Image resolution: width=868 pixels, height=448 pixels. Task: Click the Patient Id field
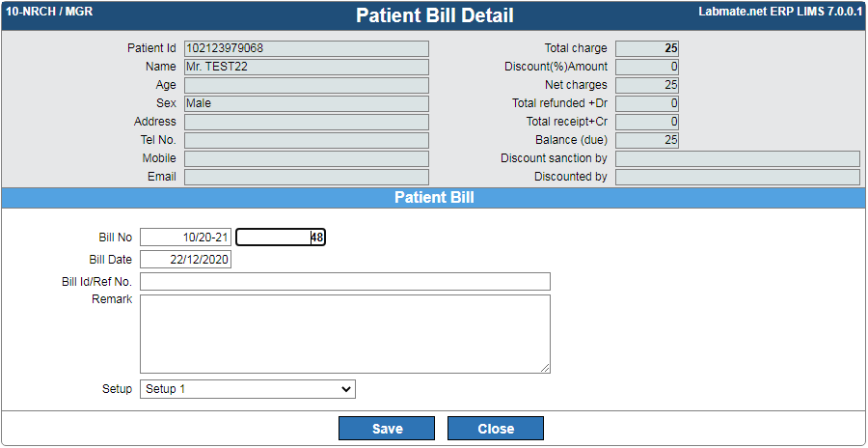pos(306,48)
